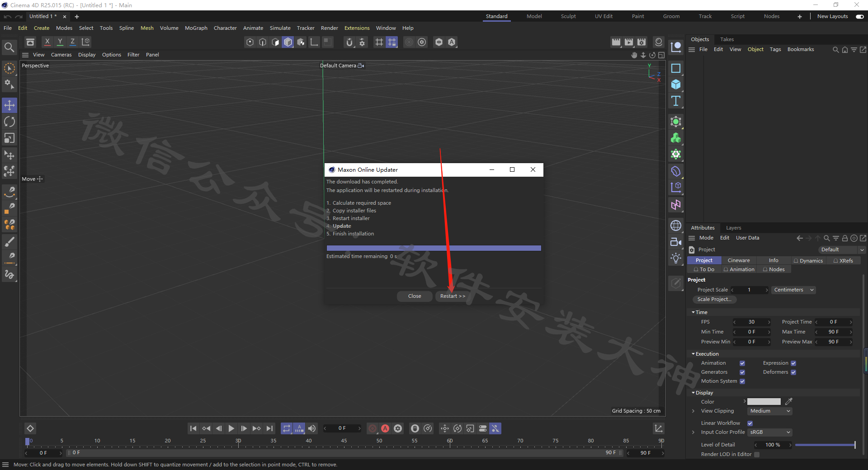Add a new layout with plus
Image resolution: width=868 pixels, height=470 pixels.
[x=800, y=16]
